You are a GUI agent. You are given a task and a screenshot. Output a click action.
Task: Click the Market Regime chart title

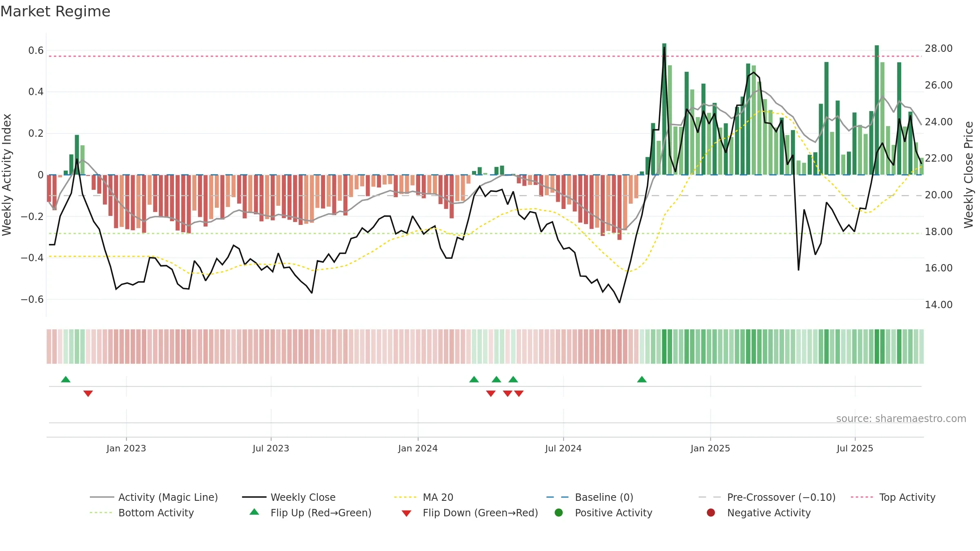click(x=56, y=11)
